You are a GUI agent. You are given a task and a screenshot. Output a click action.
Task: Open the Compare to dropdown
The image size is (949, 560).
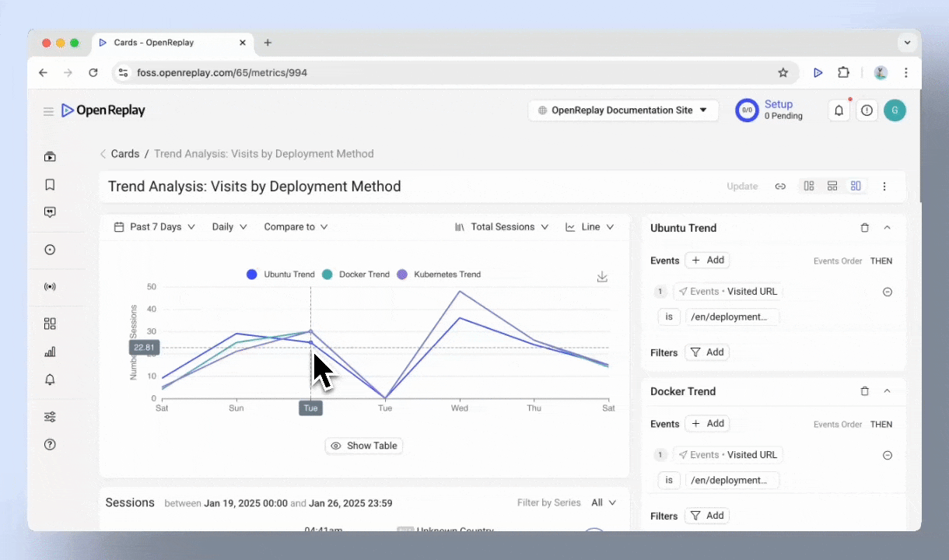click(296, 227)
